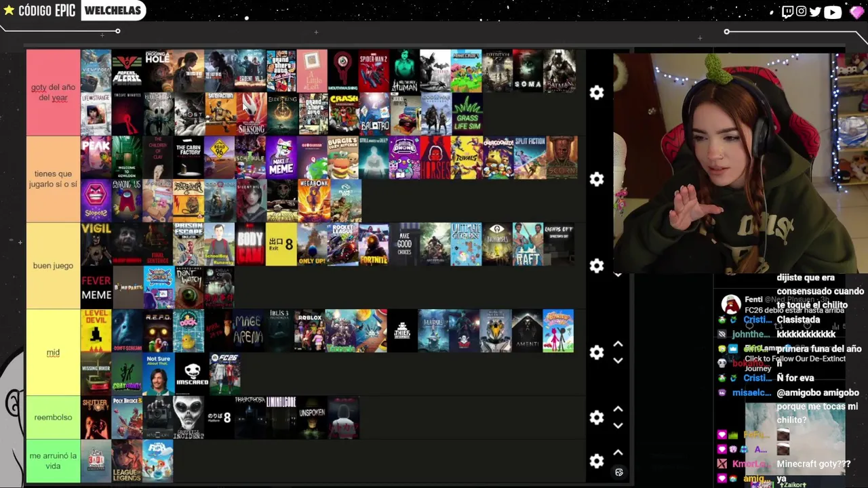868x488 pixels.
Task: Click the YouTube icon in the header
Action: click(833, 12)
